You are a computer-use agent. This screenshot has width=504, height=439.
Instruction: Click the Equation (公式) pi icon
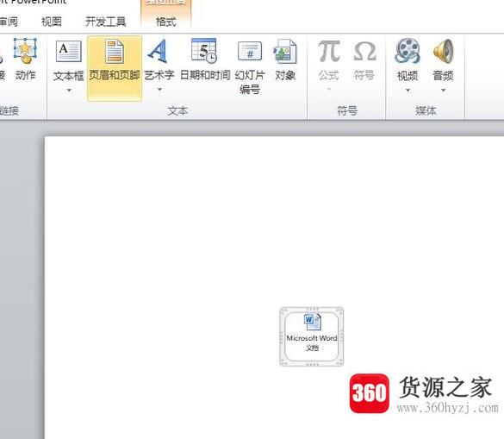[x=329, y=51]
